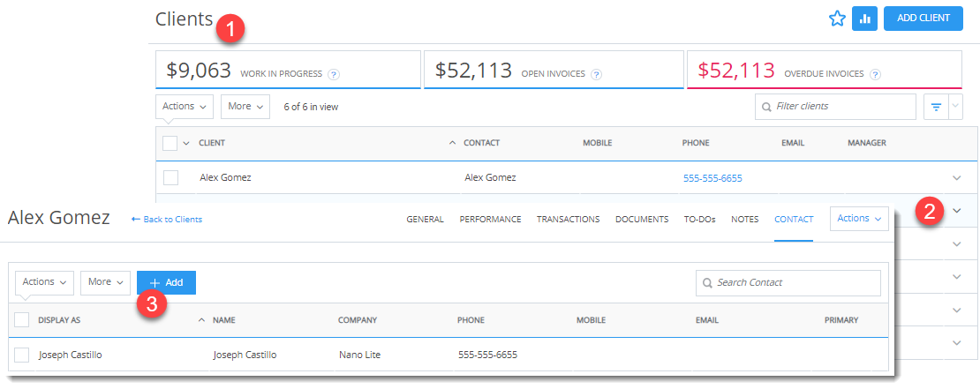Select the Open Invoices summary card
Screen dimensions: 980x389
coord(554,70)
